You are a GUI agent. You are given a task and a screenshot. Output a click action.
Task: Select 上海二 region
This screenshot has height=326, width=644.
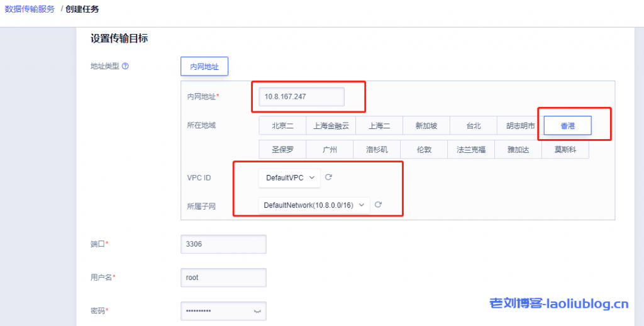[x=379, y=126]
